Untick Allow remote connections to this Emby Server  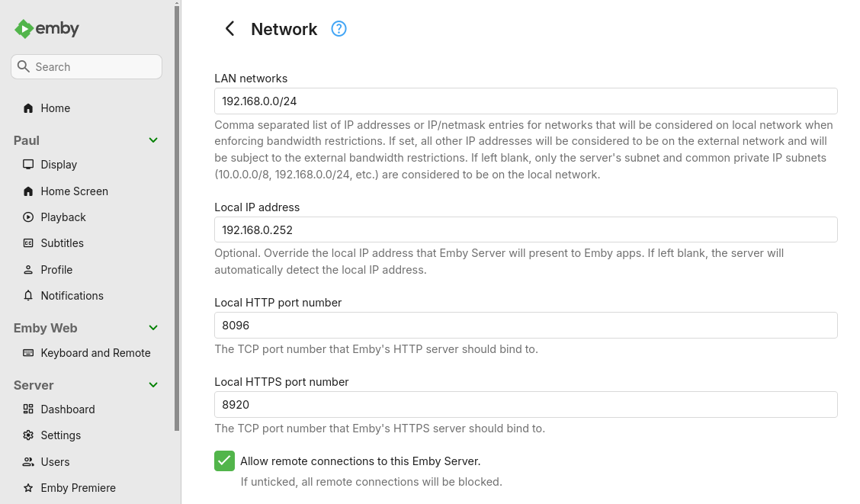[x=224, y=461]
